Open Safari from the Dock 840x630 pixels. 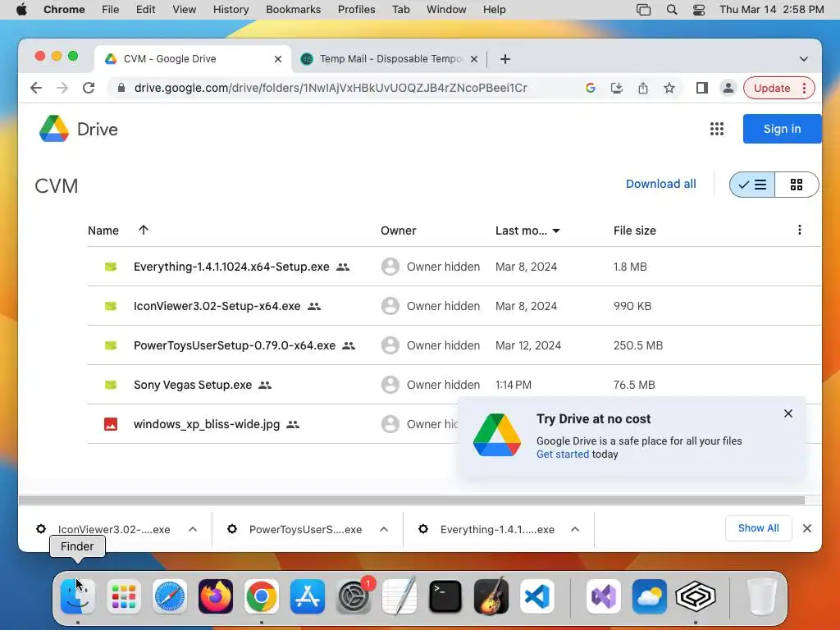pos(170,596)
